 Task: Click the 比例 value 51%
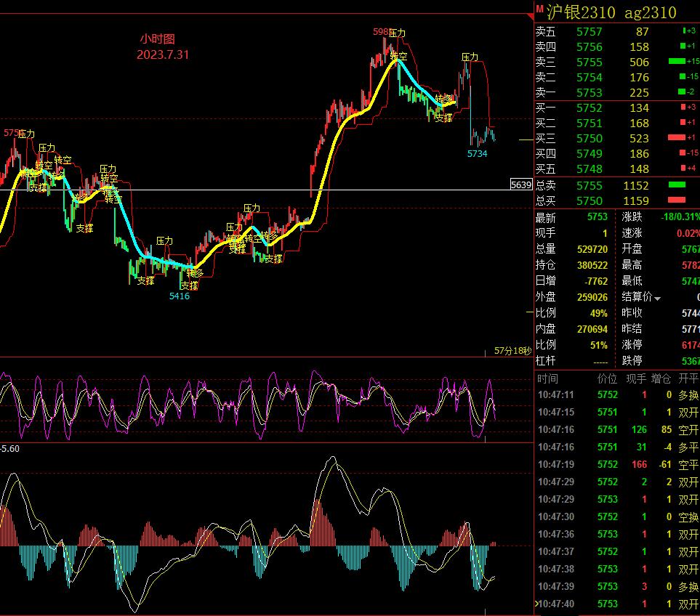point(599,345)
